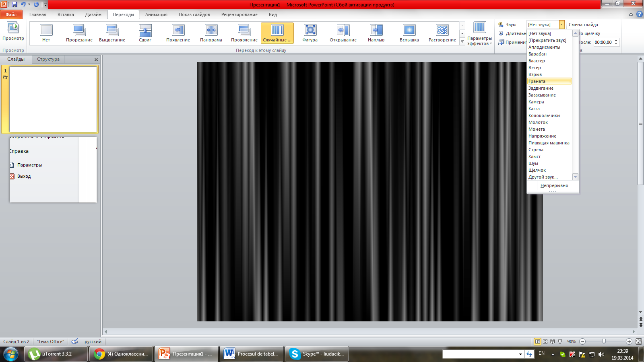Open Skype from taskbar
The image size is (644, 362).
(x=317, y=354)
